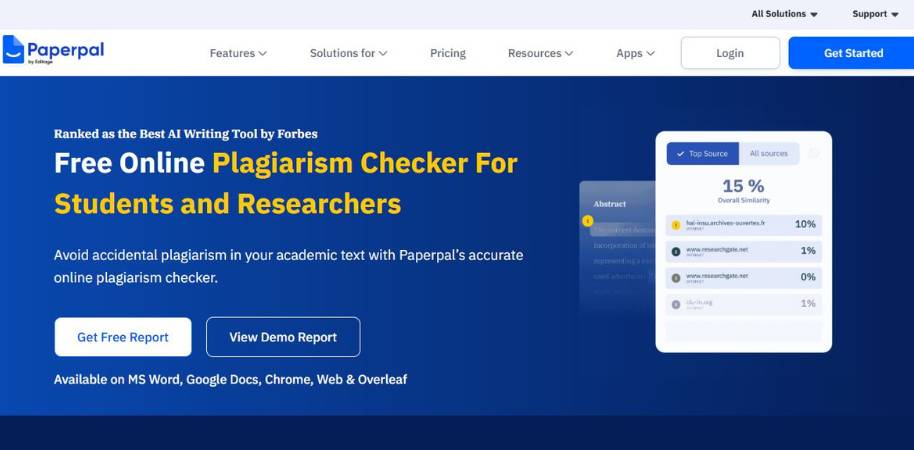
Task: Expand the Features dropdown menu
Action: coord(238,53)
